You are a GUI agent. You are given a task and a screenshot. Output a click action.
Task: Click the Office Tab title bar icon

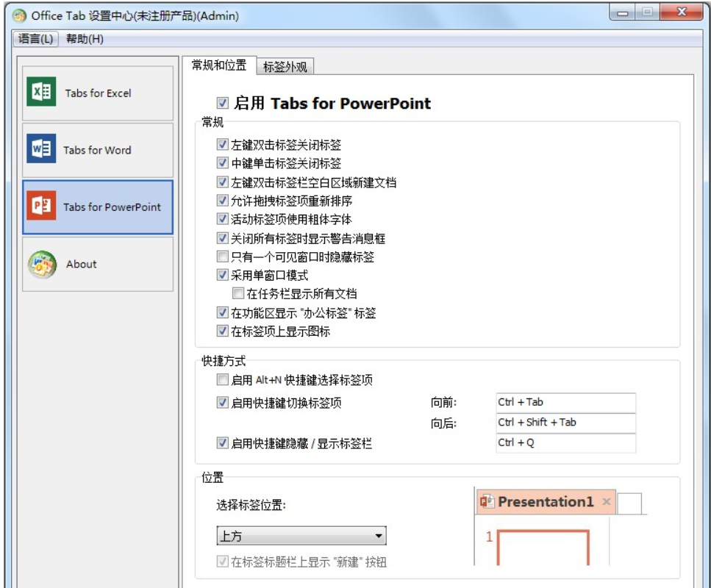20,16
